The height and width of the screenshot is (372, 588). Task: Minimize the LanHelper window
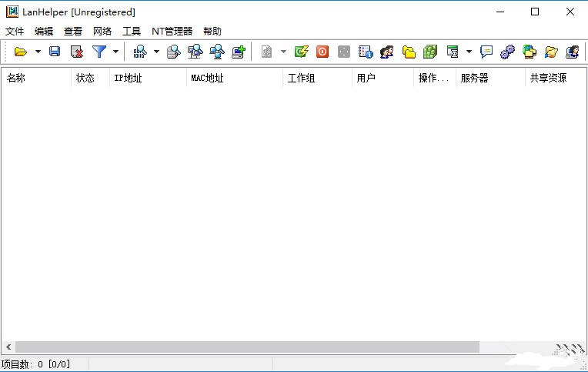(x=499, y=12)
